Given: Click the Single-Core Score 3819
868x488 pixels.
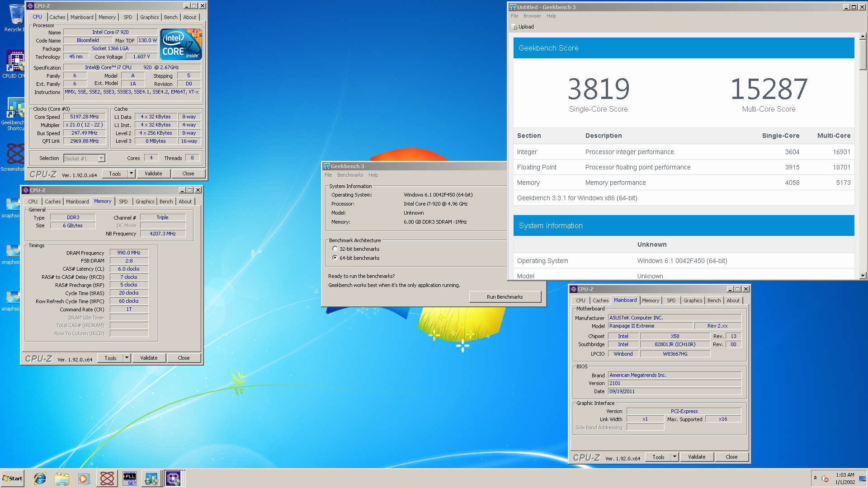Looking at the screenshot, I should [599, 89].
